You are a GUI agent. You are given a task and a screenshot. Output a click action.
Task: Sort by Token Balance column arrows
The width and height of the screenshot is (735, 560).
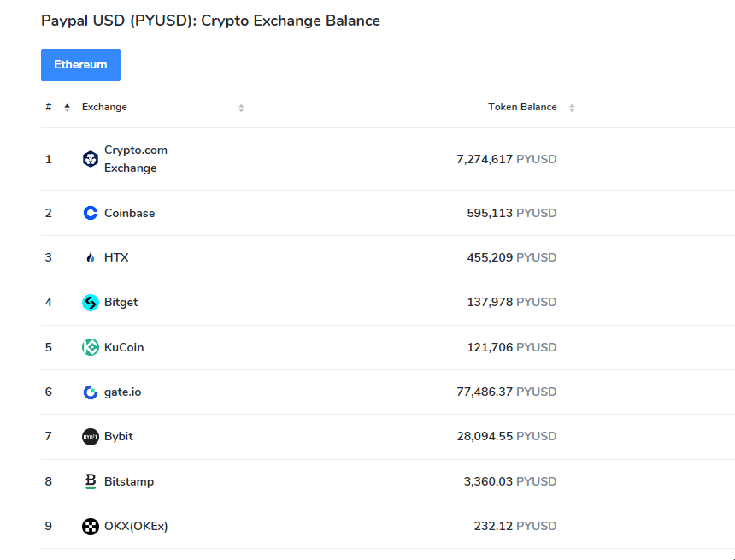coord(572,108)
